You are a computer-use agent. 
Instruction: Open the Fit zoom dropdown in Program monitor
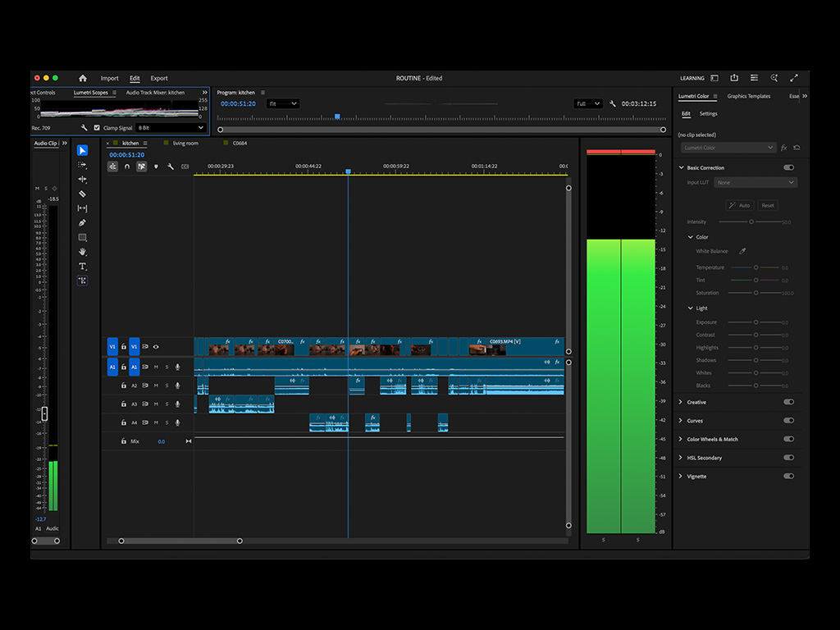pyautogui.click(x=283, y=104)
